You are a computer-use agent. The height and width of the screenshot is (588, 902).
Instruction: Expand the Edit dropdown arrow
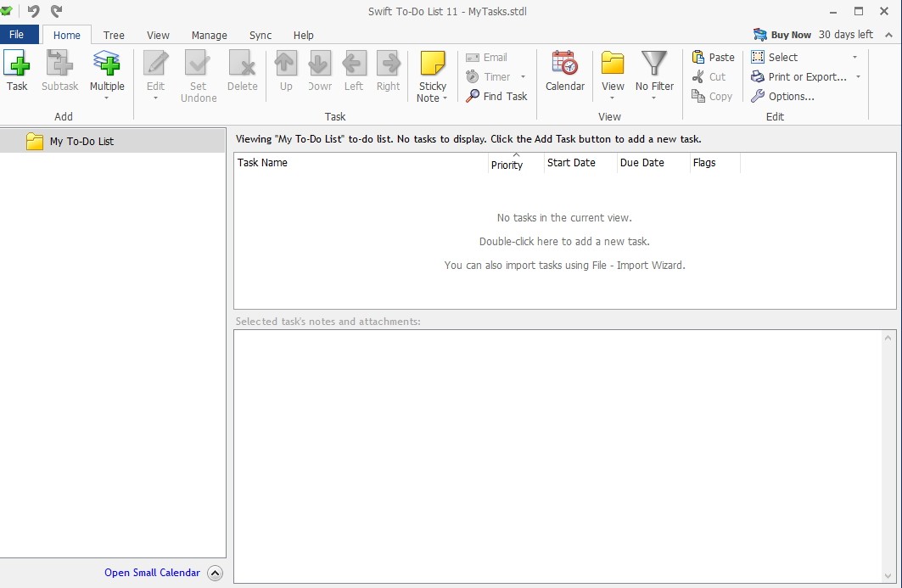coord(155,98)
